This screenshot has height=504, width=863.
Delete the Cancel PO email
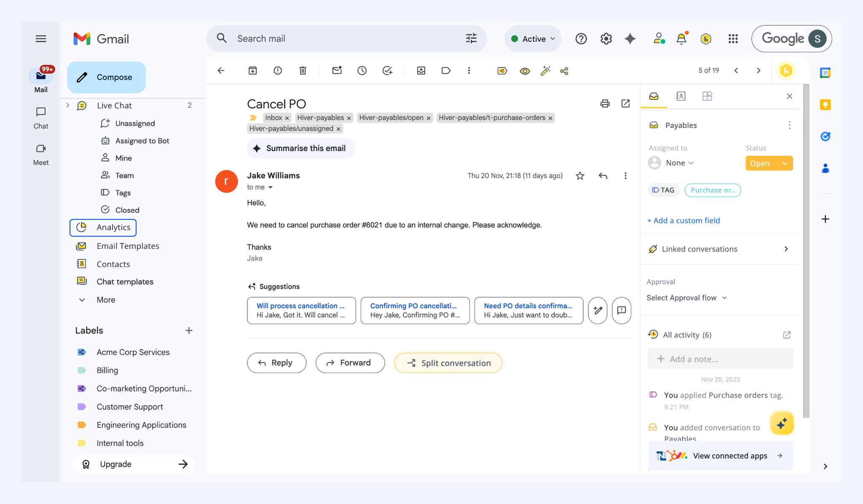(x=303, y=71)
